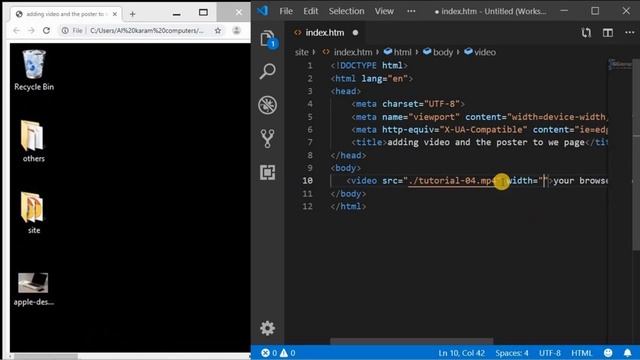Click the tutorial-04 src path link
This screenshot has height=360, width=640.
click(x=451, y=180)
